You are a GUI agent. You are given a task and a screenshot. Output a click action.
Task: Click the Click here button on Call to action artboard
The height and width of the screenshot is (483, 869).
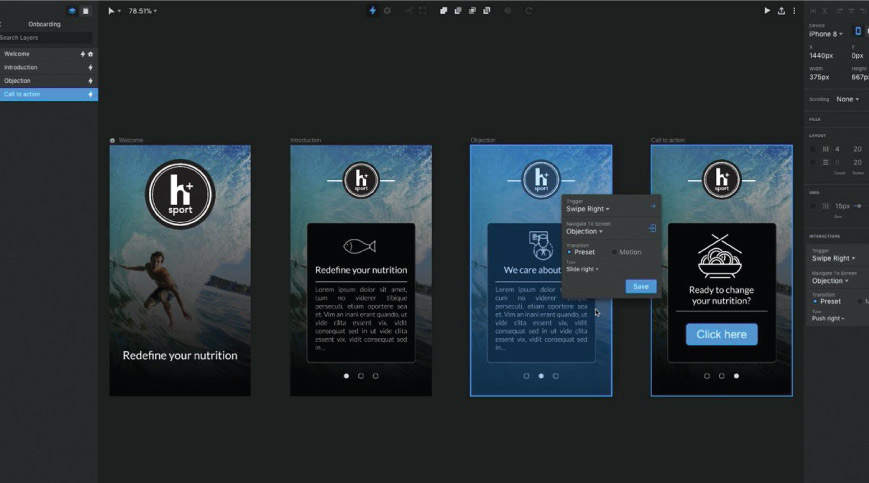722,335
